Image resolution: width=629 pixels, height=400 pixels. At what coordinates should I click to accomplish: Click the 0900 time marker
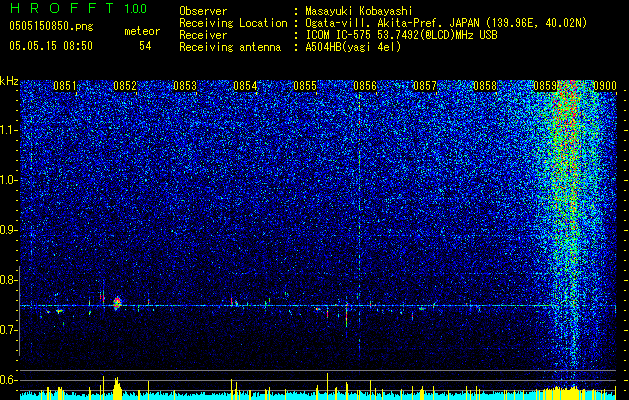pos(605,86)
